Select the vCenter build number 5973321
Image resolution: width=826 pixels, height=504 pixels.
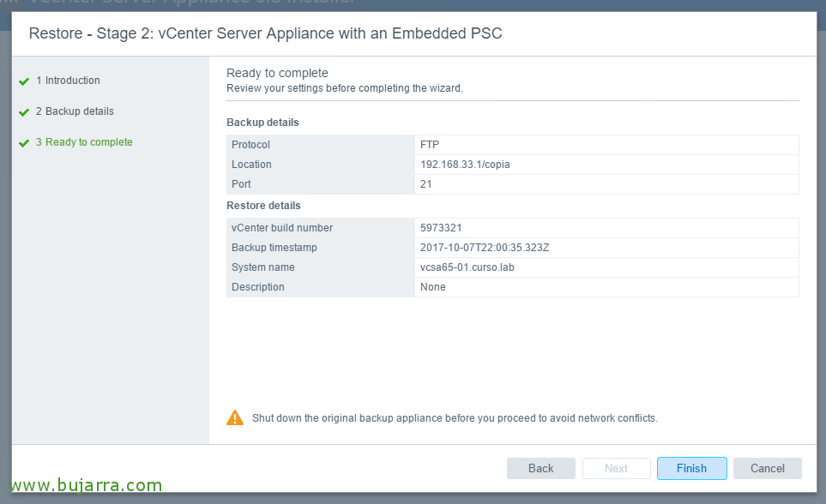coord(441,227)
